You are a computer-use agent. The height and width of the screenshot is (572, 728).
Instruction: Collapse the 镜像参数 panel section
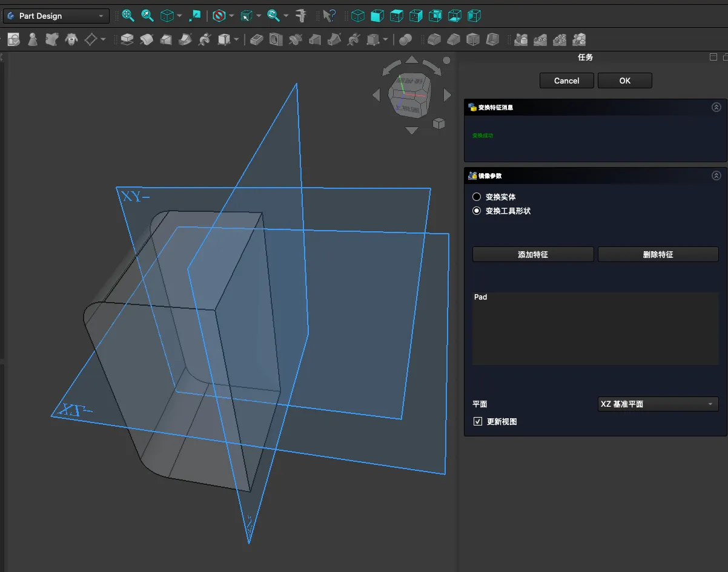(716, 176)
